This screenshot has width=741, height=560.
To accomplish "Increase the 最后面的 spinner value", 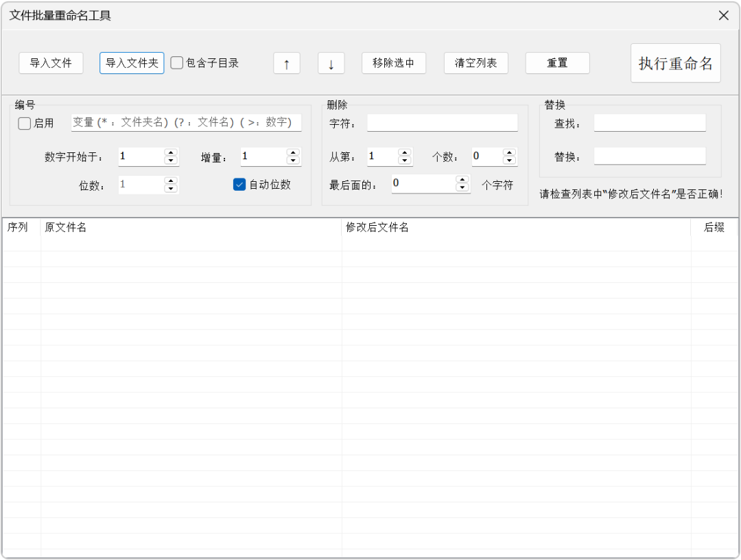I will 462,180.
